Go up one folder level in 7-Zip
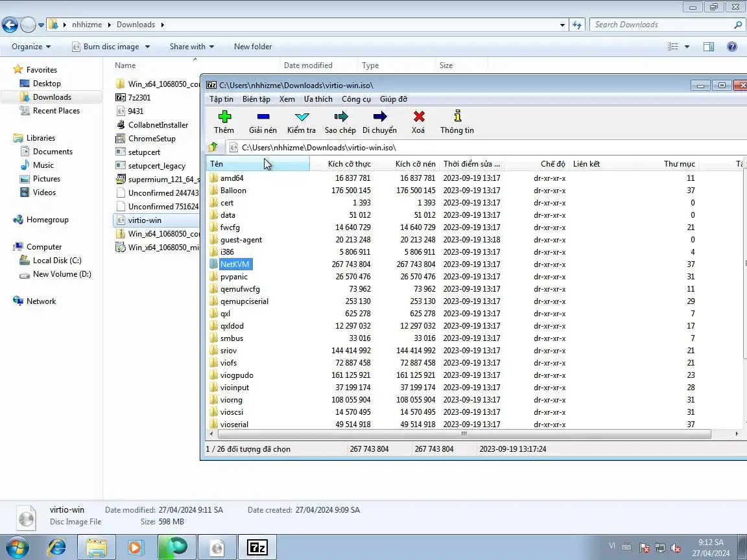The image size is (747, 560). [213, 147]
